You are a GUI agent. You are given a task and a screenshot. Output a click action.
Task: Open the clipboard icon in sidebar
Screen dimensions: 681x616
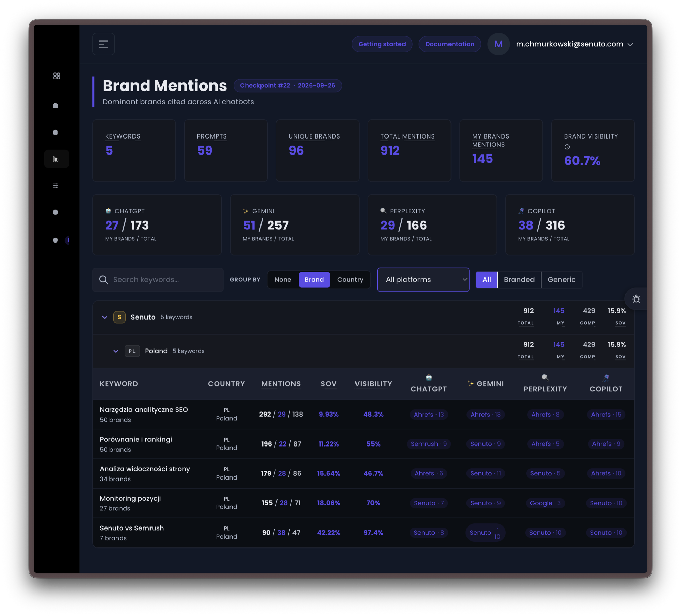point(56,132)
